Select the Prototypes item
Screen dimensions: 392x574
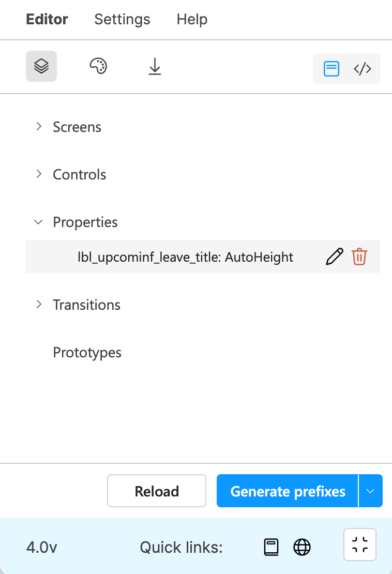(87, 353)
